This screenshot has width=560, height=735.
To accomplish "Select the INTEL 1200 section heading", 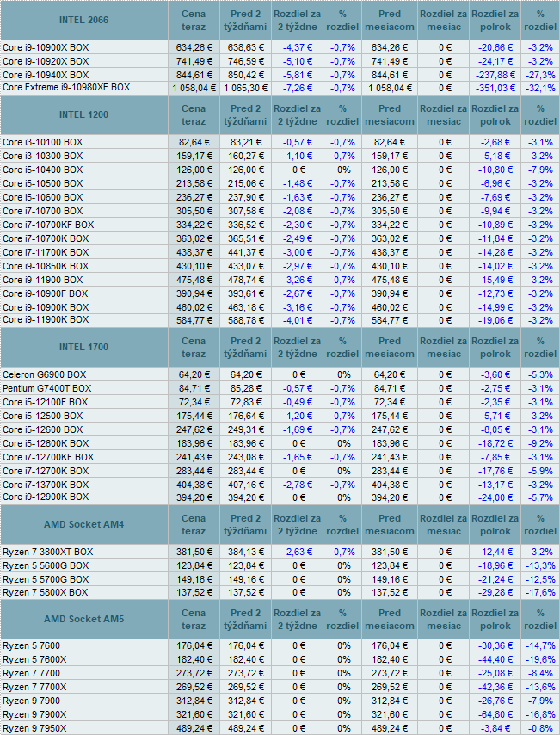I will 83,114.
